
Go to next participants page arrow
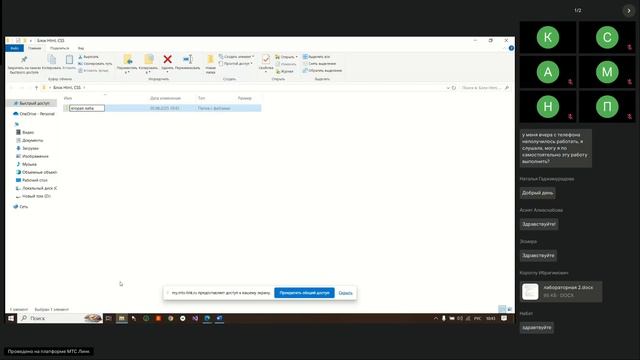pos(629,11)
